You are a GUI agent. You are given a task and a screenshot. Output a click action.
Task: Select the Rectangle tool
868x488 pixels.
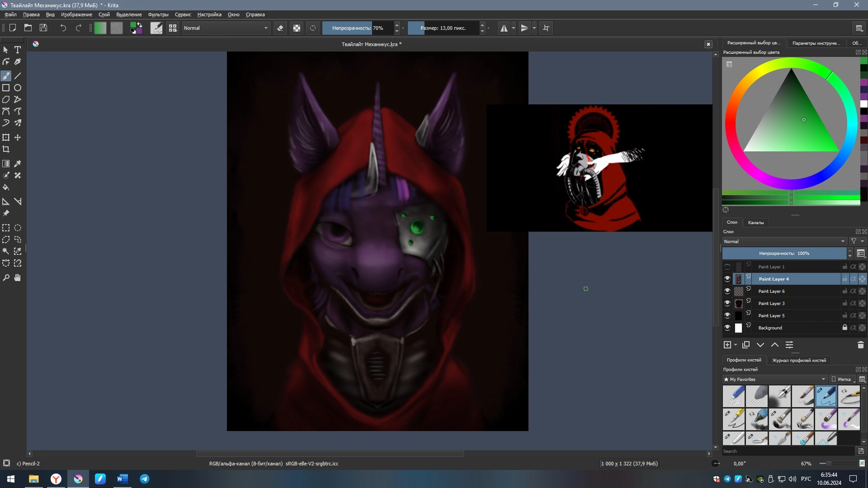tap(6, 88)
